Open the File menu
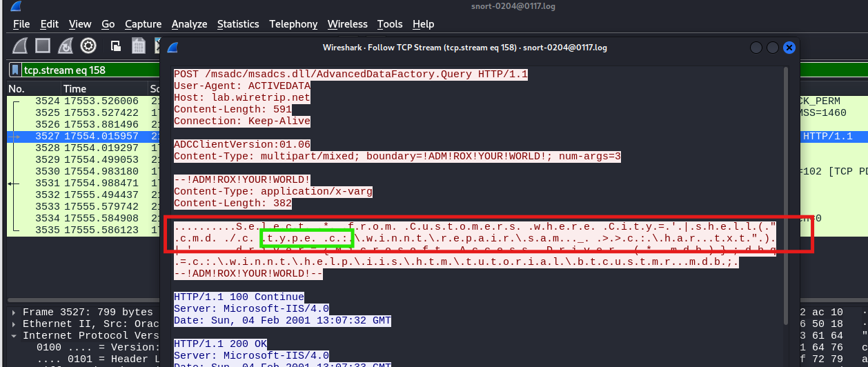Screen dimensions: 868x367 click(21, 24)
